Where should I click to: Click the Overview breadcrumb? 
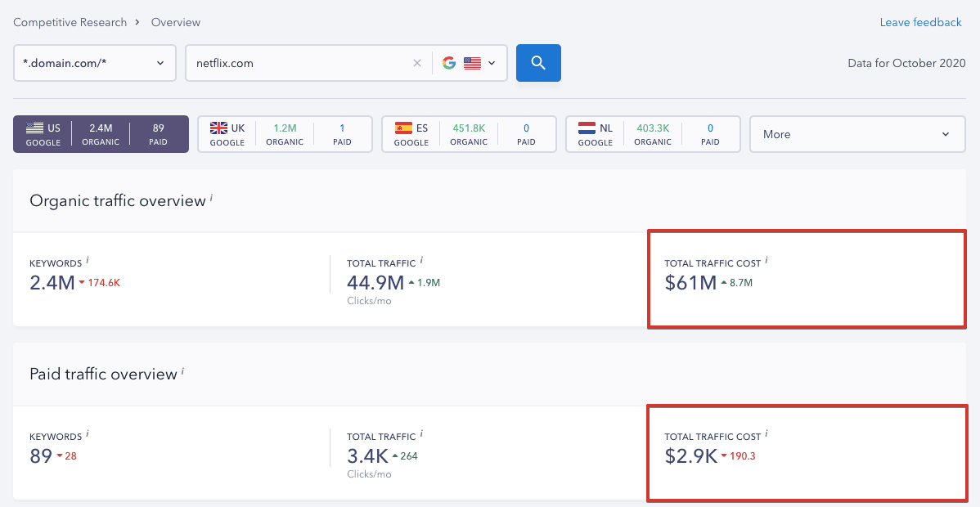tap(176, 23)
